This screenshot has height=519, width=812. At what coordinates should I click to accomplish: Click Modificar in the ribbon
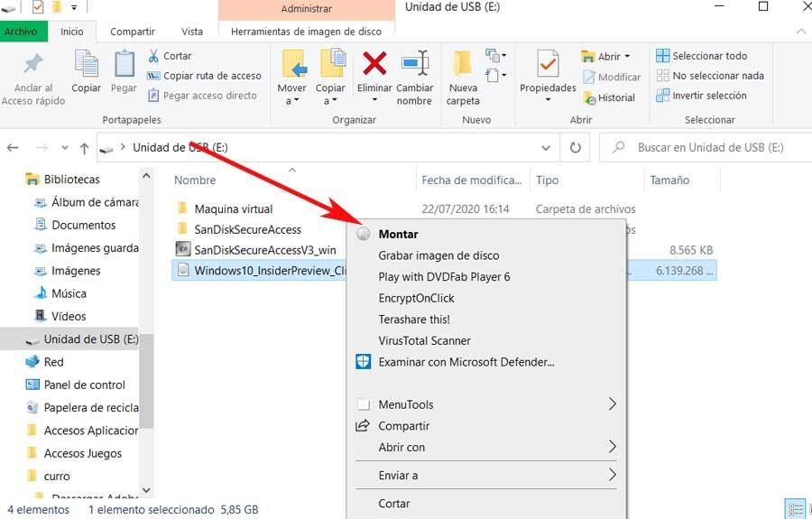[x=612, y=77]
